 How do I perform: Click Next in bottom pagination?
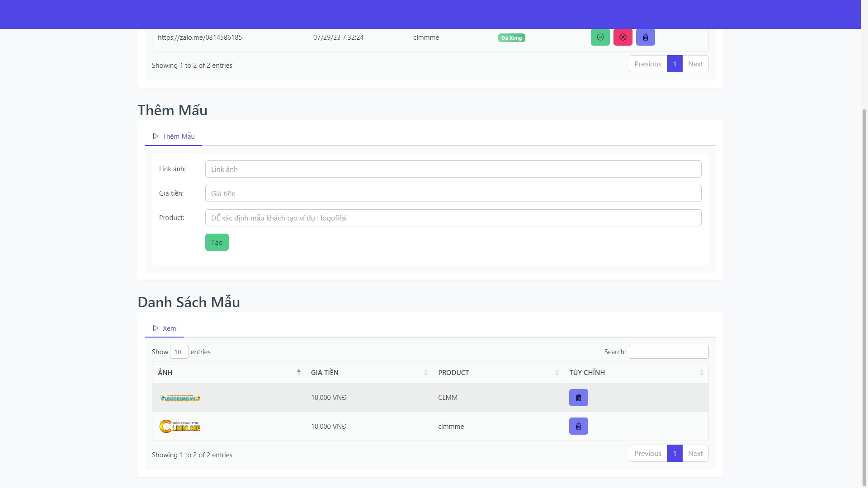pyautogui.click(x=695, y=453)
